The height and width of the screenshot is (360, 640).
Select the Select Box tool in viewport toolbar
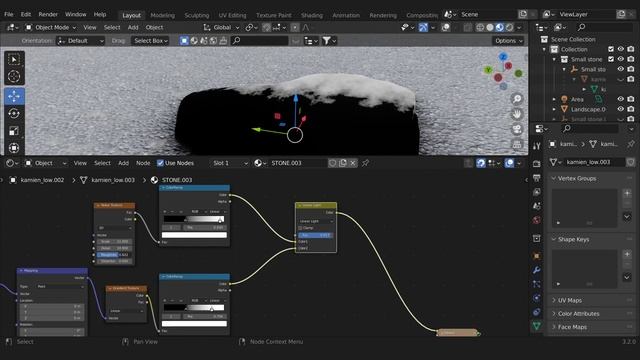click(14, 60)
